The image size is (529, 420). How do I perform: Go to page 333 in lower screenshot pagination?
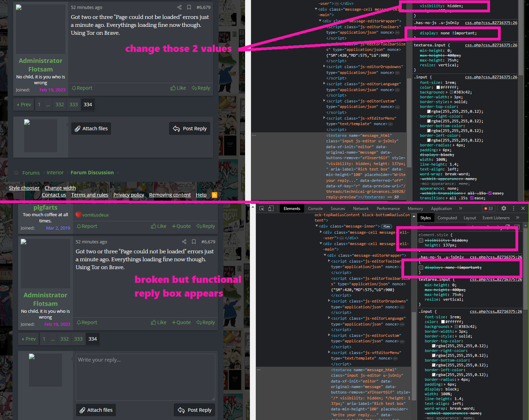point(78,339)
